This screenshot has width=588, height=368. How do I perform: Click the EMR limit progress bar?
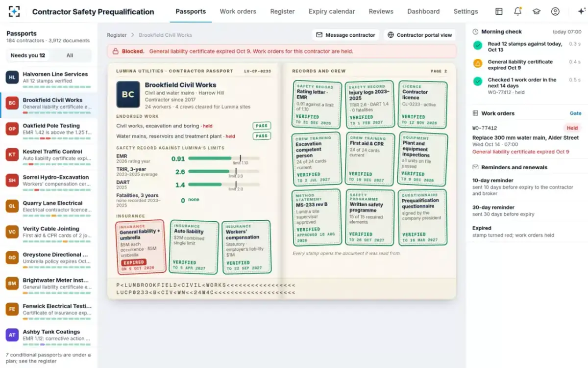tap(224, 158)
